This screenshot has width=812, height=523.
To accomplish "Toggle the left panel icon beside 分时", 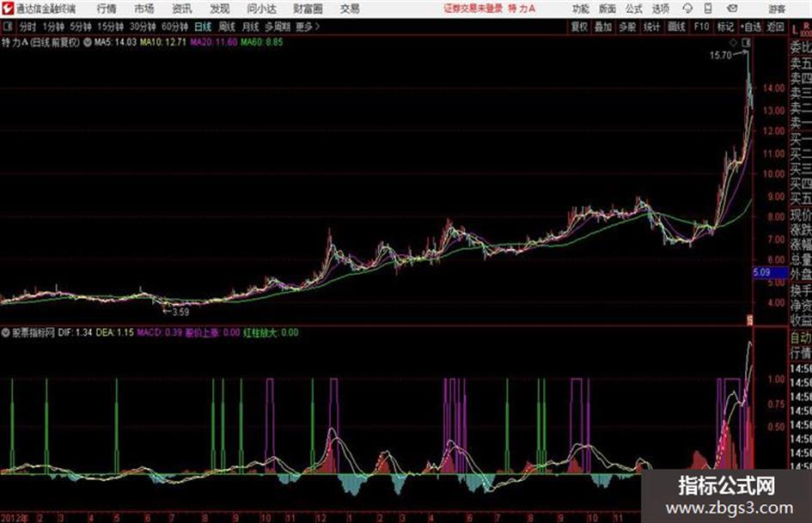I will tap(7, 27).
